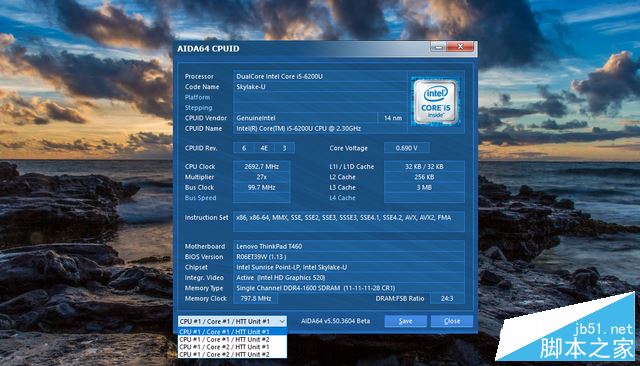
Task: Click the Intel HD Graphics 520 value
Action: click(349, 277)
